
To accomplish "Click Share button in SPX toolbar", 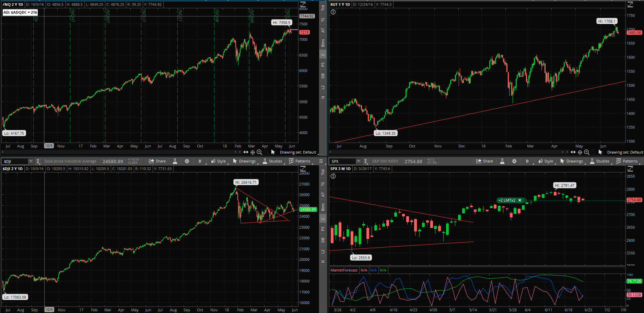I will click(484, 161).
